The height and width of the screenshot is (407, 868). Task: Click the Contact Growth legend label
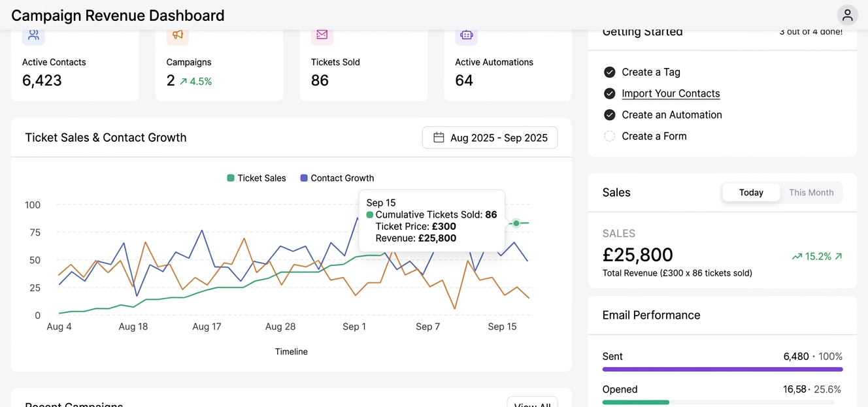(x=342, y=178)
